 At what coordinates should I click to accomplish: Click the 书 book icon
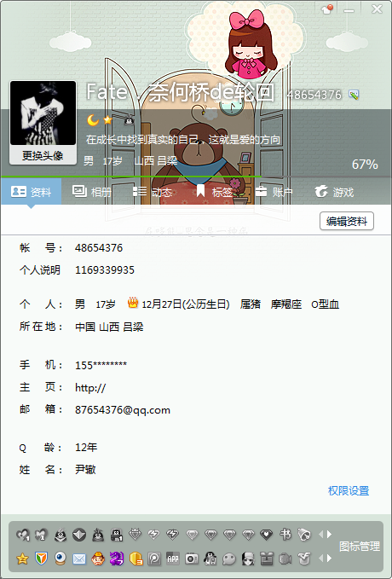pos(285,534)
